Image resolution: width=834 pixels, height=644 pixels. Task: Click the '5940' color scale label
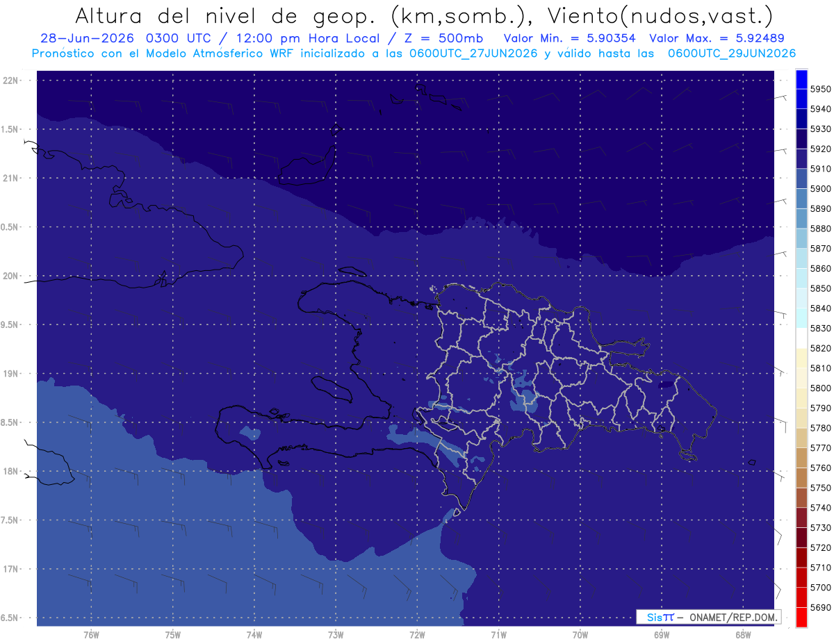[x=821, y=109]
